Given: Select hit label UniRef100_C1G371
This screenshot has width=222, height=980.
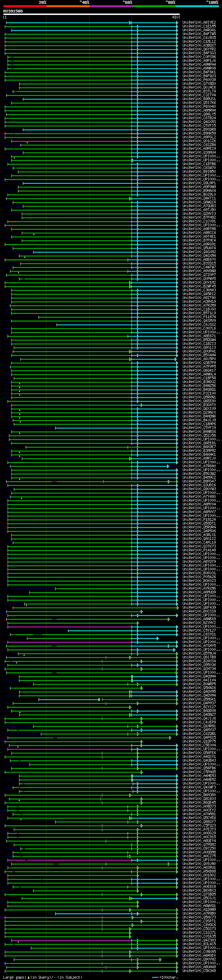Looking at the screenshot, I should coord(199,933).
